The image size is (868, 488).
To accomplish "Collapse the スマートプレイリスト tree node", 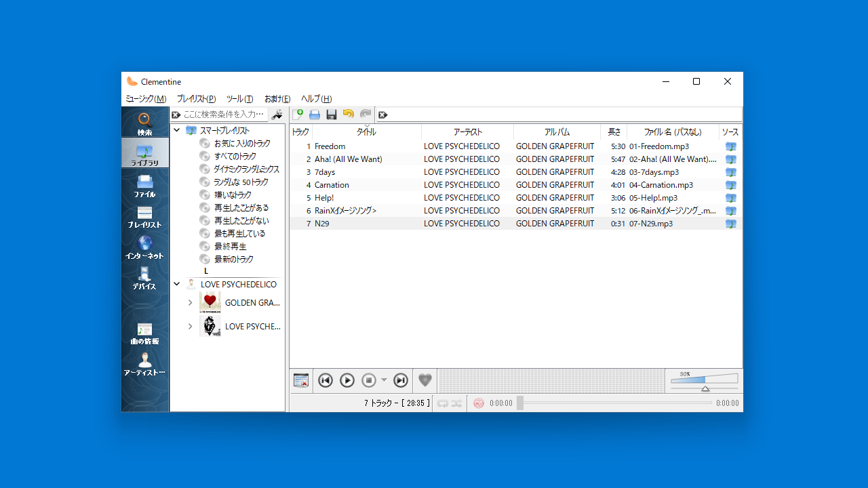I will point(177,130).
